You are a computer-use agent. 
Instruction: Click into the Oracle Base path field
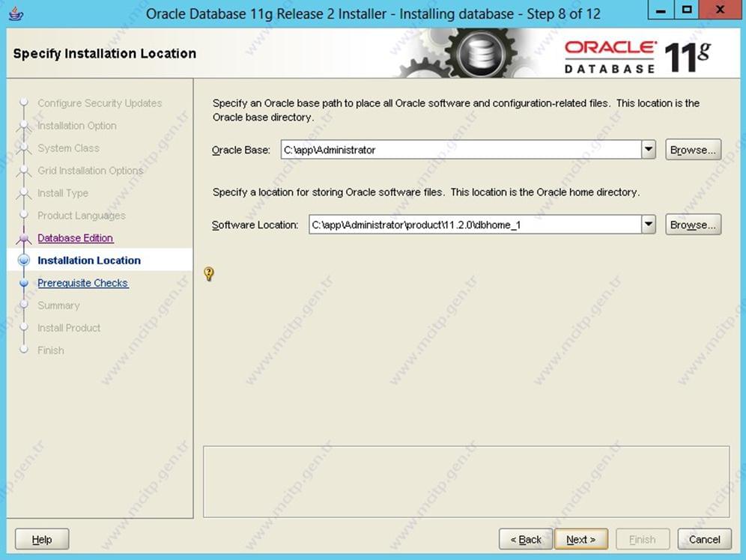(461, 150)
